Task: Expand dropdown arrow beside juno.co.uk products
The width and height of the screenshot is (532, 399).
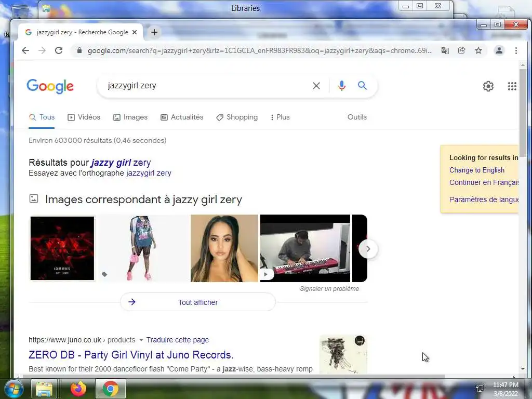Action: point(141,340)
